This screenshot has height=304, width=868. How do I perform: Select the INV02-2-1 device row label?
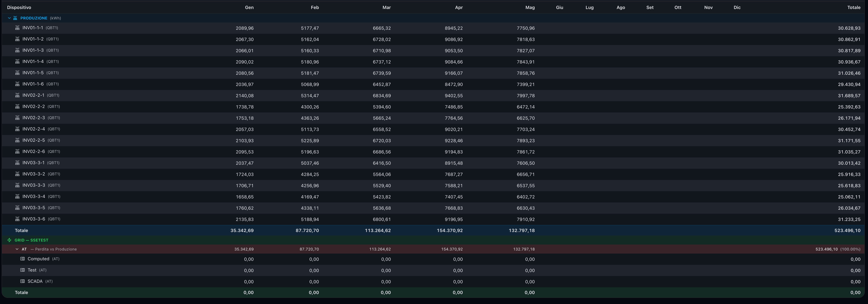click(x=33, y=95)
